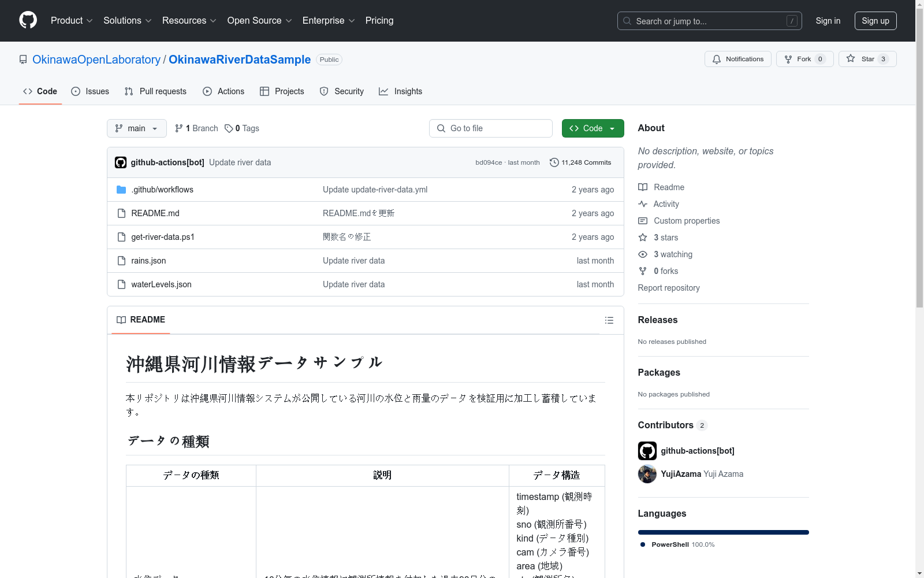Open the GitHub home logo
This screenshot has height=578, width=924.
[x=28, y=20]
